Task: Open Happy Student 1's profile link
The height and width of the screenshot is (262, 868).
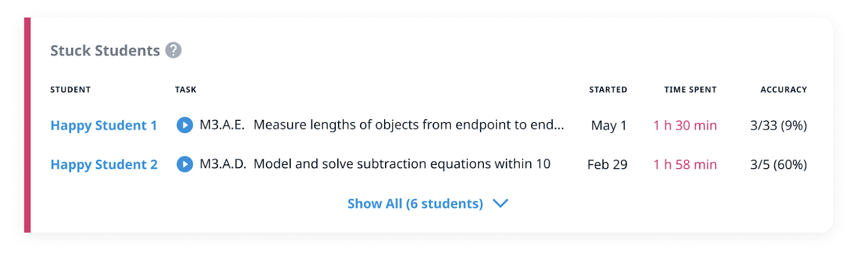Action: 104,125
